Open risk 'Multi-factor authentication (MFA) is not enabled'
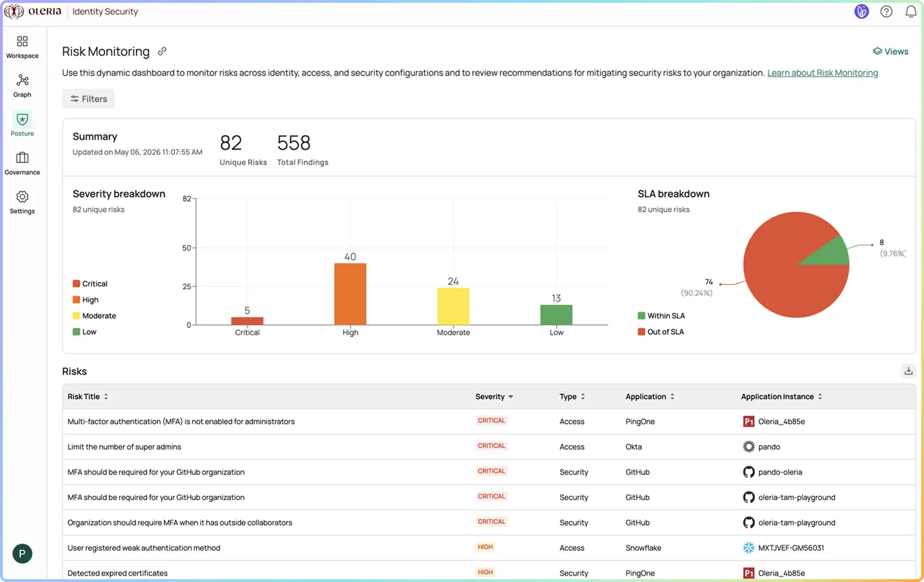The image size is (924, 582). click(x=181, y=422)
